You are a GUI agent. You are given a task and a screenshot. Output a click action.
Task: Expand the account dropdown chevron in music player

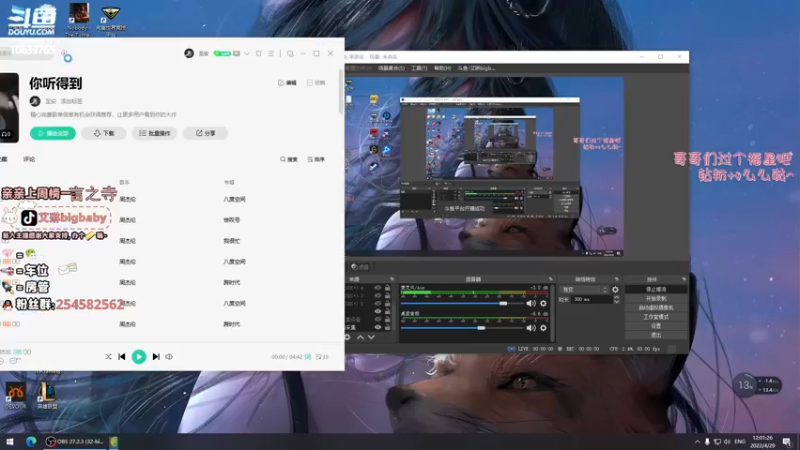247,54
